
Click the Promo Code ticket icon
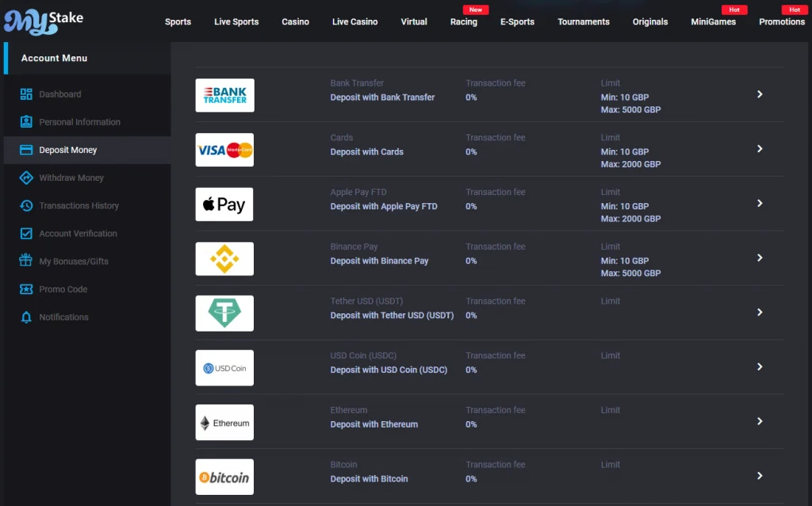click(x=26, y=289)
